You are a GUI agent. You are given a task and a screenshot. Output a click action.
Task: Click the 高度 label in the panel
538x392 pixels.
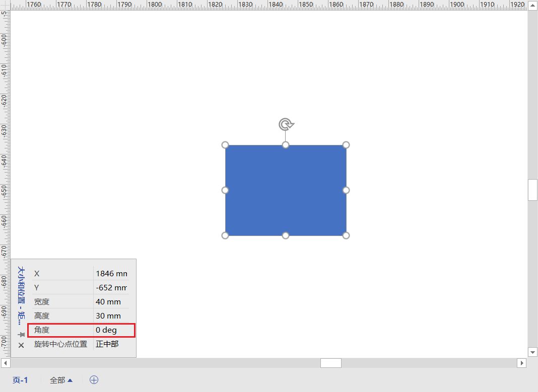click(x=42, y=316)
